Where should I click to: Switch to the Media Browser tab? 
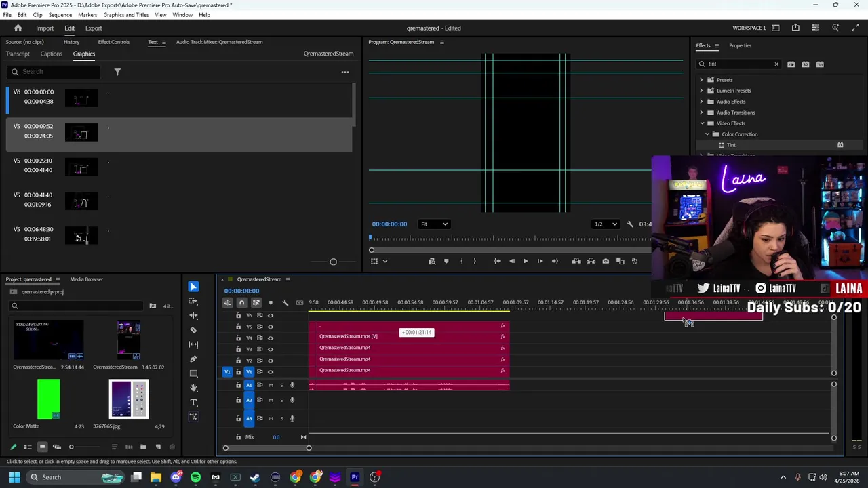point(86,279)
